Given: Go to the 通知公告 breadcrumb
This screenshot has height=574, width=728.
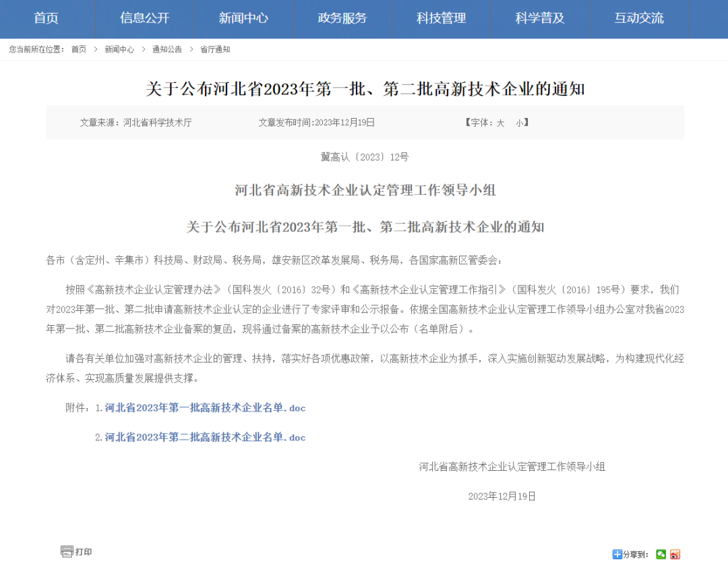Looking at the screenshot, I should [167, 49].
